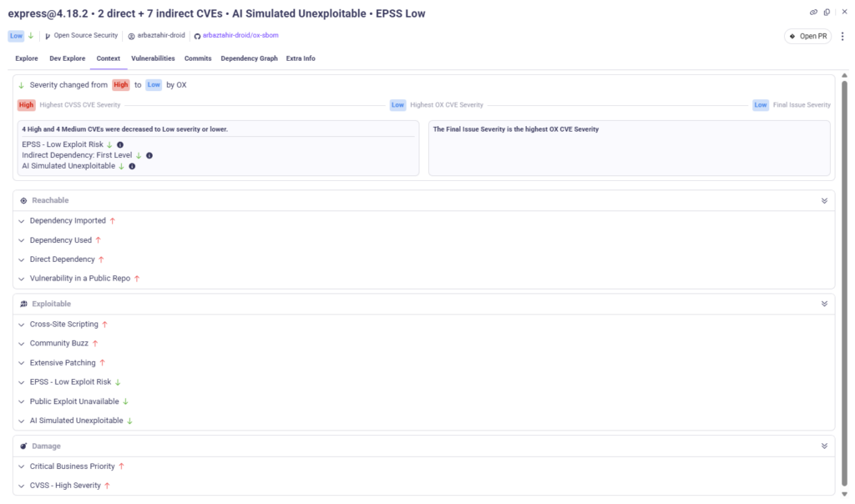This screenshot has width=855, height=504.
Task: Click red up arrow beside CVSS - High Severity
Action: [108, 486]
